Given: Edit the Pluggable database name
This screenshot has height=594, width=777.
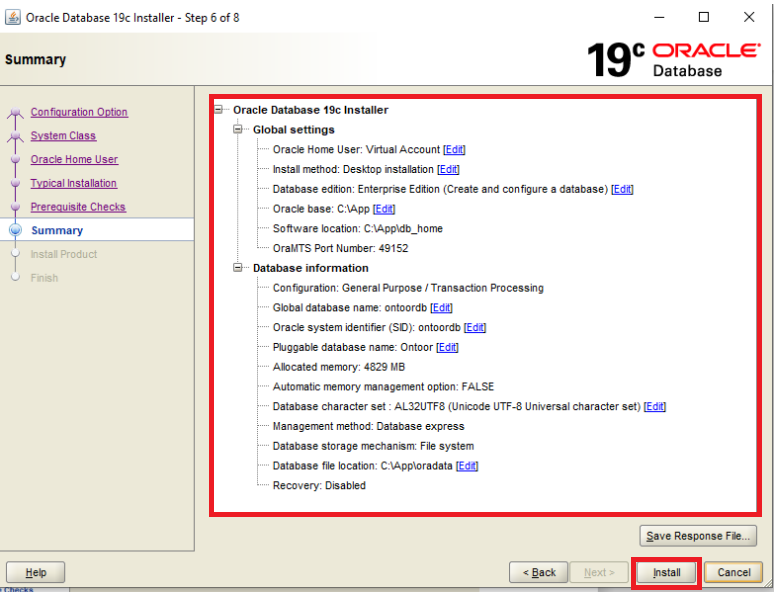Looking at the screenshot, I should coord(447,347).
